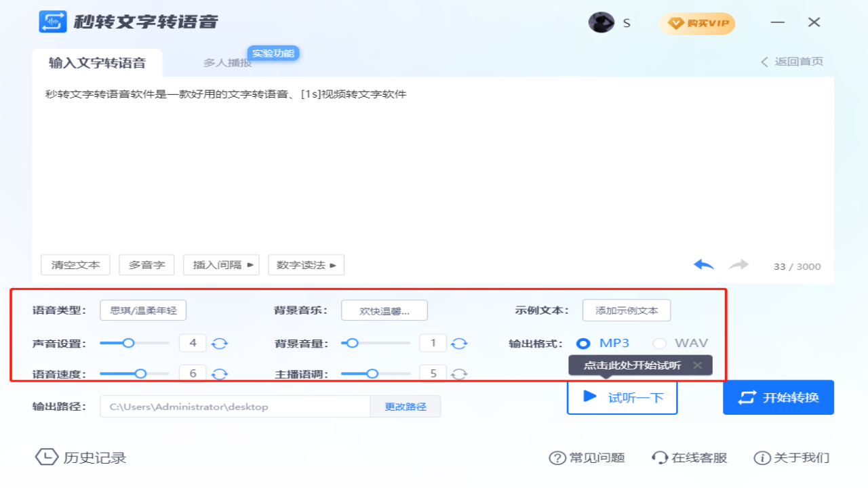Reset 主播语调 using its refresh icon
The image size is (868, 488).
(x=460, y=373)
